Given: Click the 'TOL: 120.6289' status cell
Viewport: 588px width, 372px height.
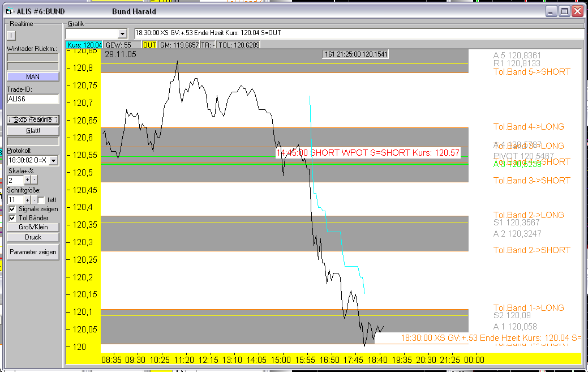Looking at the screenshot, I should tap(238, 45).
